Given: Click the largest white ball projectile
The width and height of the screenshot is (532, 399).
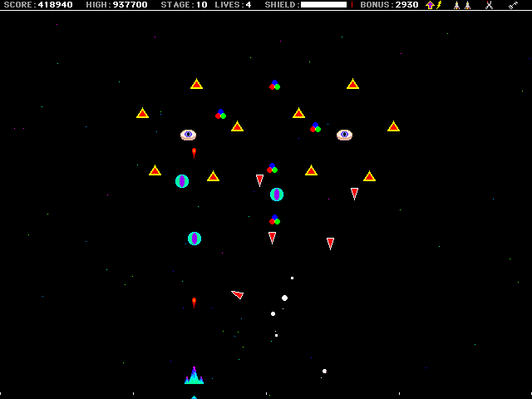Looking at the screenshot, I should point(284,298).
